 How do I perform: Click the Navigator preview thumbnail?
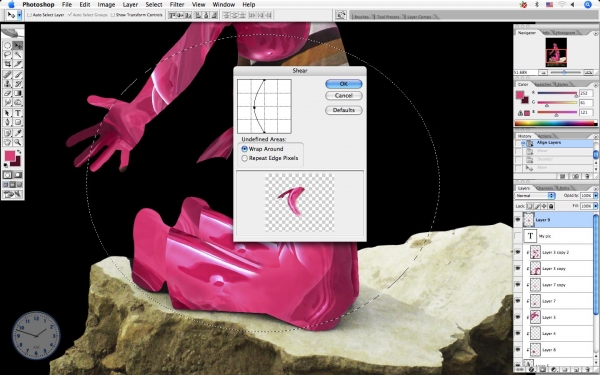[x=556, y=52]
